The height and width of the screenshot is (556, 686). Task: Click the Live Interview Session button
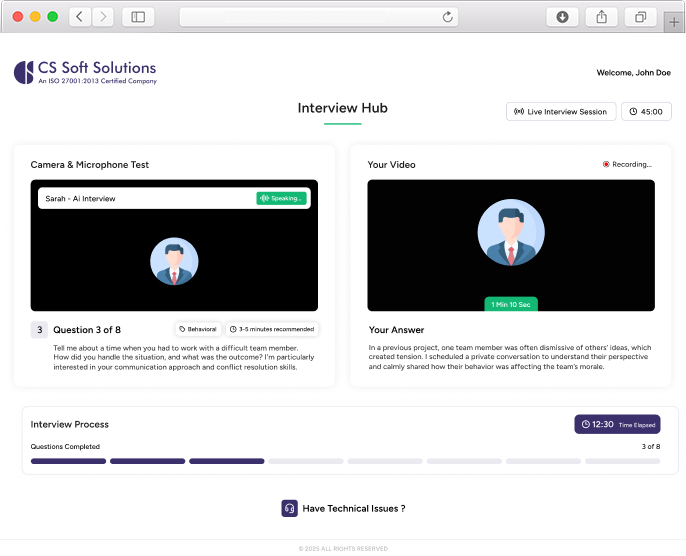(x=560, y=112)
